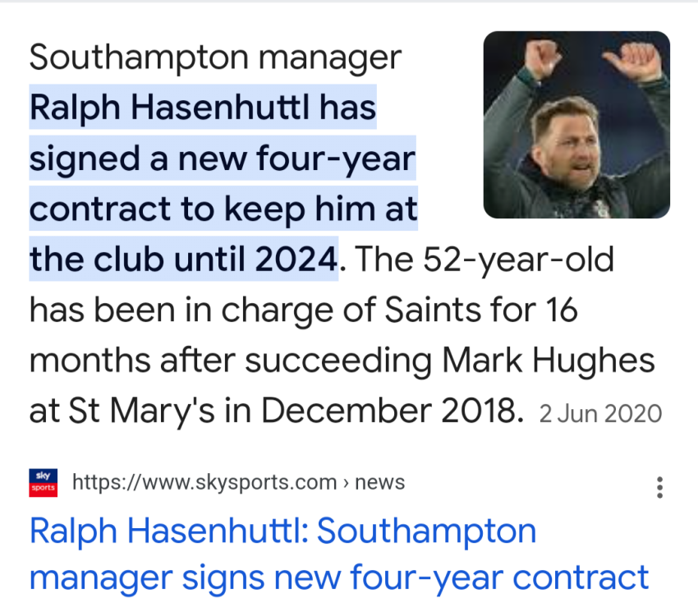Click the highlighted 'contract to keep him at' line
Screen dimensions: 698x616
coord(223,210)
